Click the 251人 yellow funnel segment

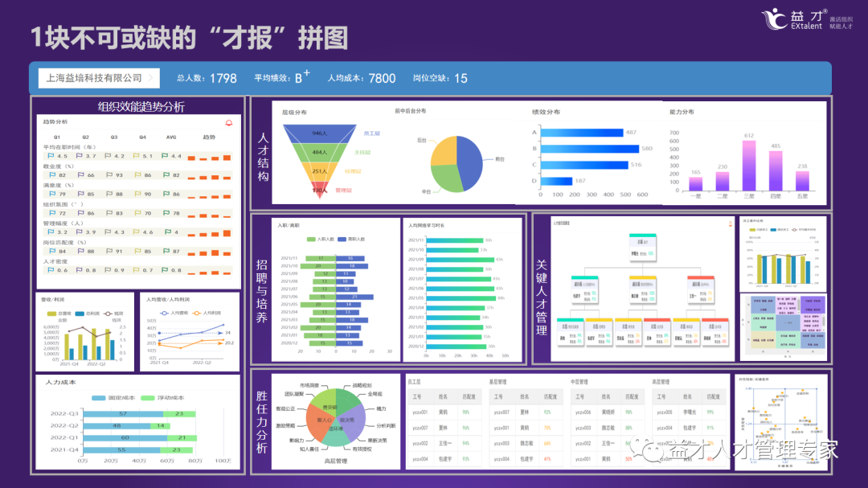click(319, 171)
